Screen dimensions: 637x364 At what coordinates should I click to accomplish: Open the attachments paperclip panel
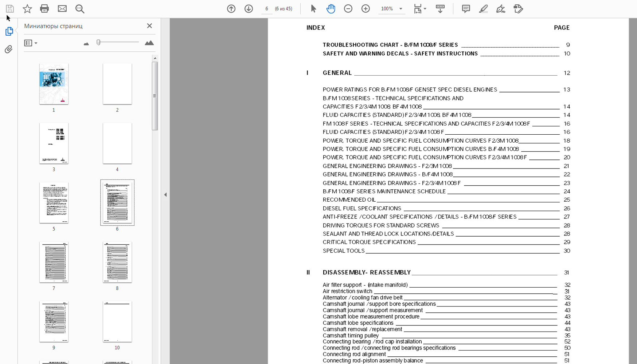point(9,49)
